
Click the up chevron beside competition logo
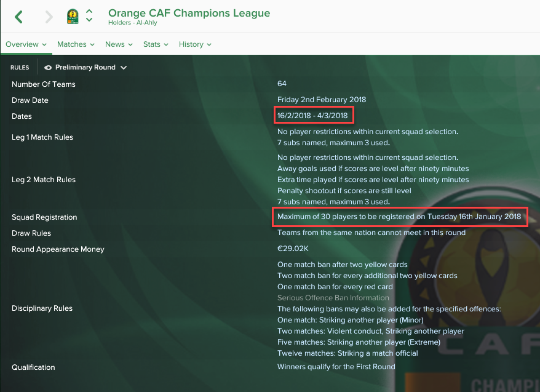tap(89, 11)
